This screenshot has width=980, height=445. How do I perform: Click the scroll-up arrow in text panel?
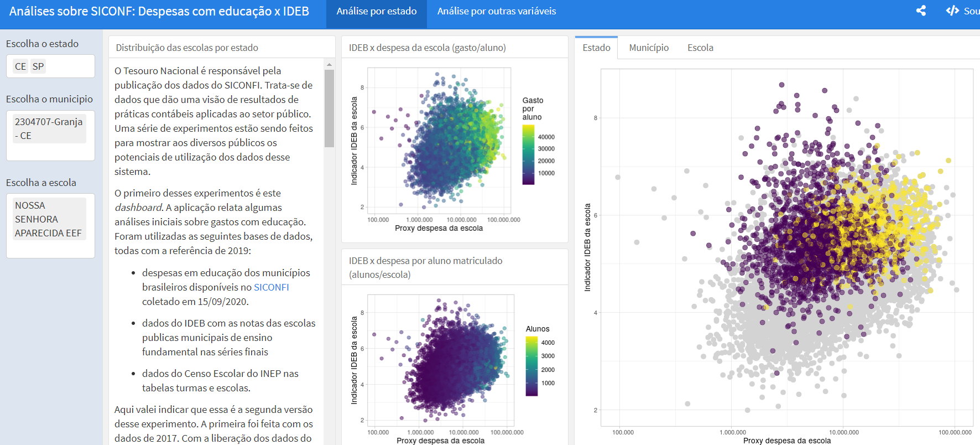point(329,65)
